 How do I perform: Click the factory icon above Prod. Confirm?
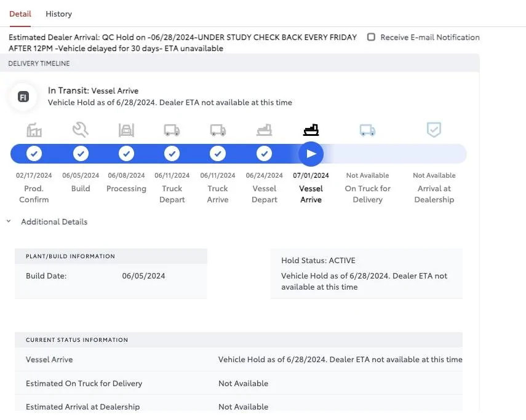pyautogui.click(x=34, y=130)
